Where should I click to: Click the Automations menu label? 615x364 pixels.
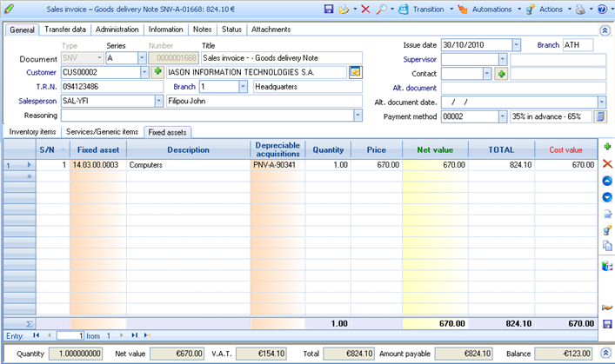pyautogui.click(x=491, y=9)
